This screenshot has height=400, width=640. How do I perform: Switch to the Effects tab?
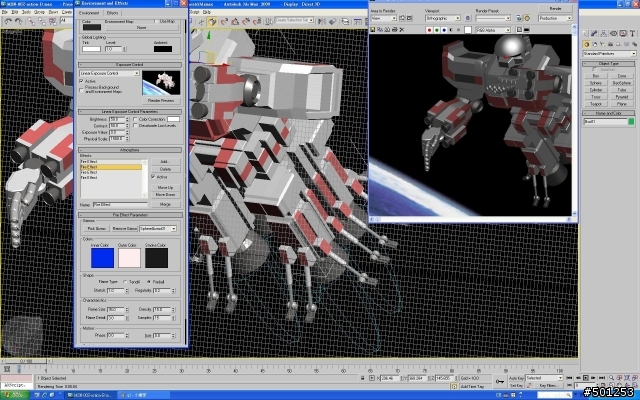tap(112, 13)
